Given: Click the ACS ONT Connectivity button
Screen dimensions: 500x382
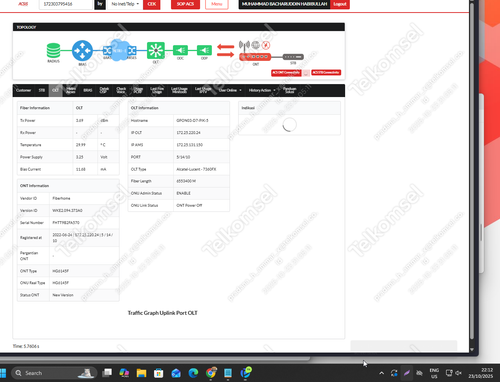Looking at the screenshot, I should point(286,73).
